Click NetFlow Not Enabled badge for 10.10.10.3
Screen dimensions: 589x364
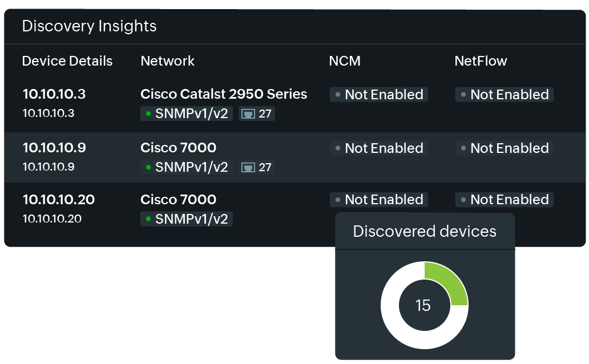pos(504,95)
